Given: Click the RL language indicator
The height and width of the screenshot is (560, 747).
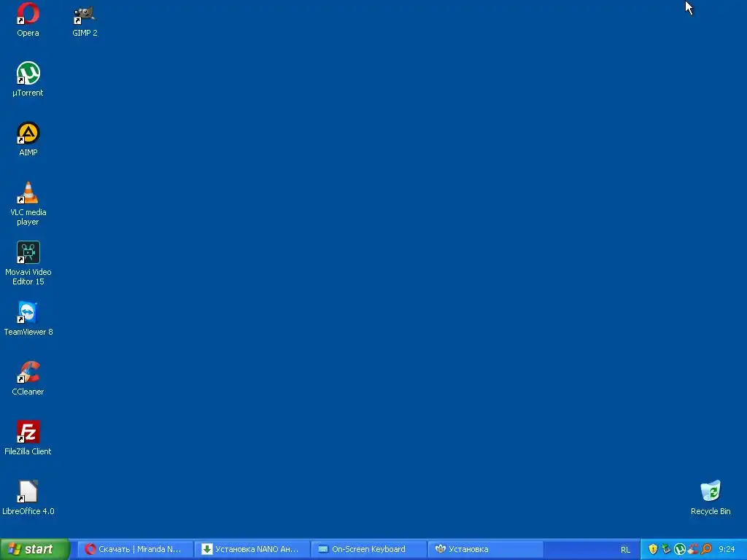Looking at the screenshot, I should (625, 550).
